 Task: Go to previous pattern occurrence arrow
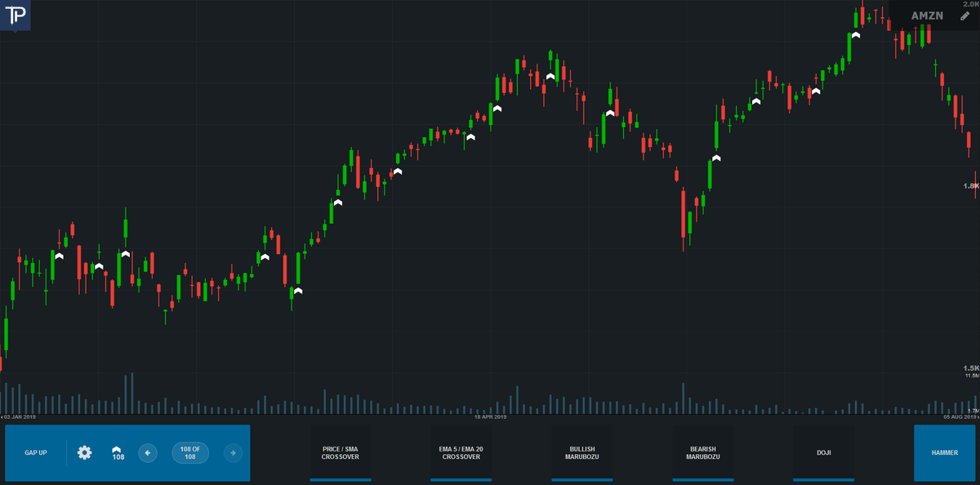[148, 452]
